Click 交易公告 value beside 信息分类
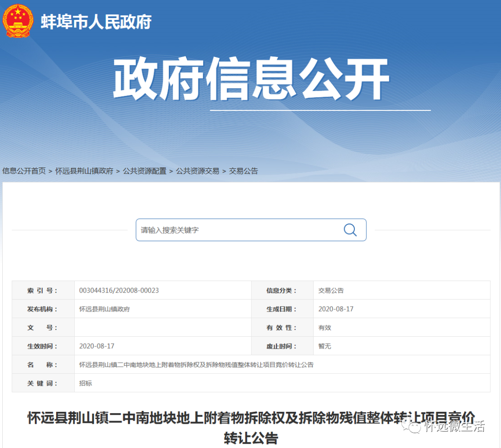501x448 pixels. [x=331, y=290]
